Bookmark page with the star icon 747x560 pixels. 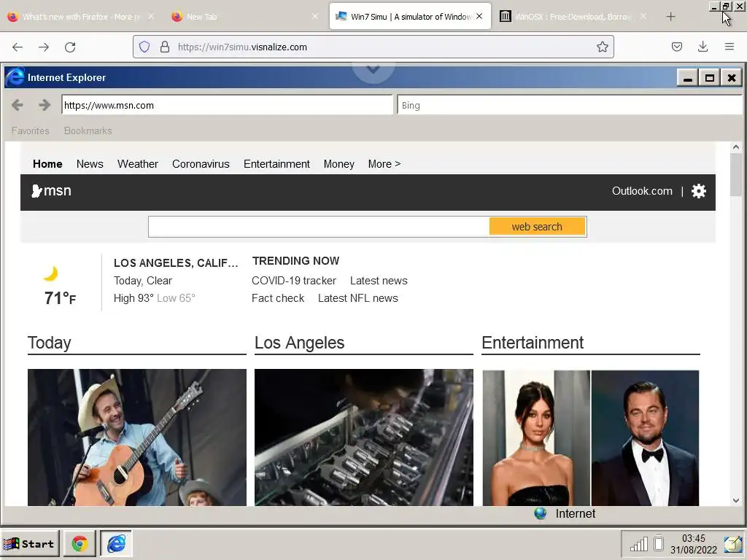click(602, 47)
